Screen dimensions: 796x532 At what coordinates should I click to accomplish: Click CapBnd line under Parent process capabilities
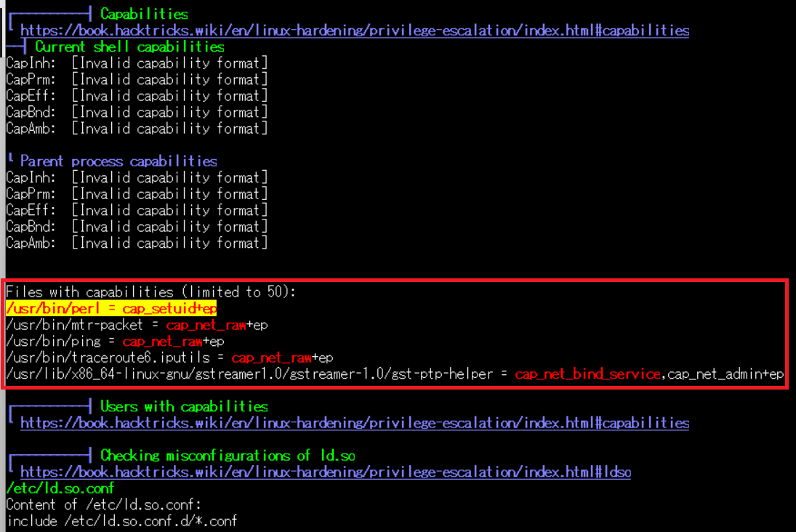coord(137,227)
